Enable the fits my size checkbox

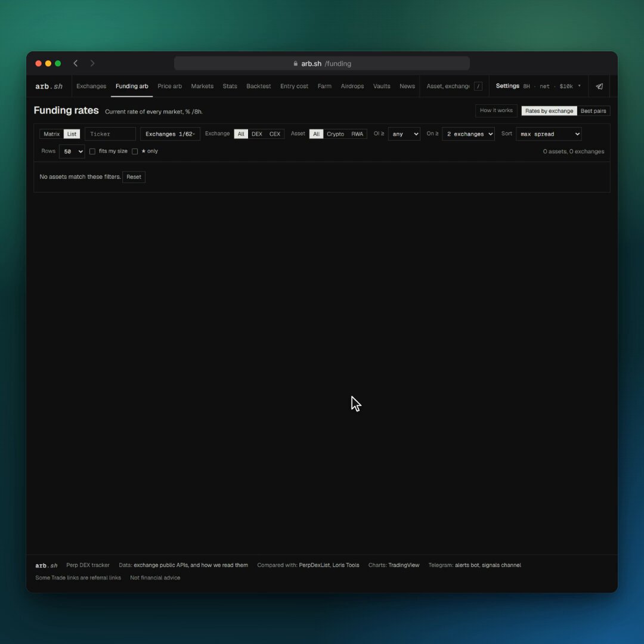(x=92, y=151)
